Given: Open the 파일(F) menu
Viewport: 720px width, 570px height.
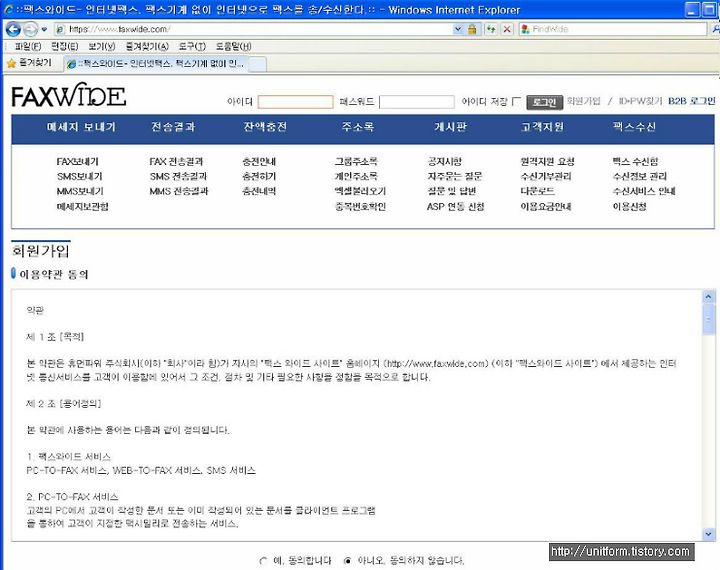Looking at the screenshot, I should click(28, 46).
